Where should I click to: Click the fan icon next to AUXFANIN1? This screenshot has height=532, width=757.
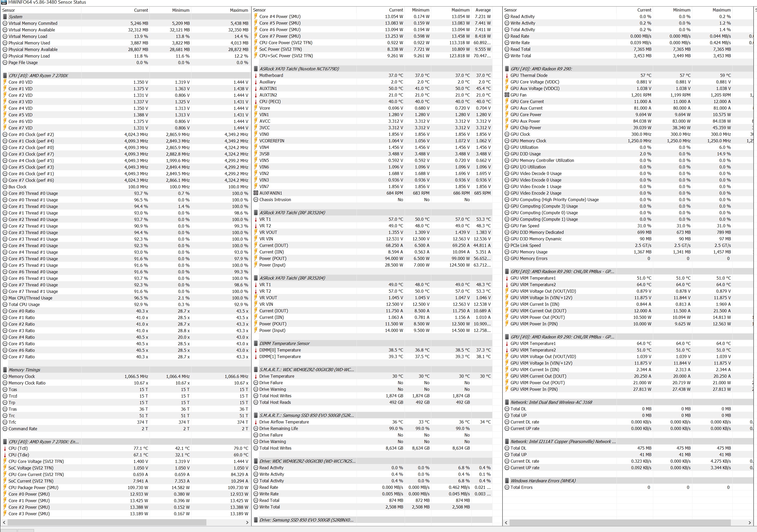coord(256,193)
